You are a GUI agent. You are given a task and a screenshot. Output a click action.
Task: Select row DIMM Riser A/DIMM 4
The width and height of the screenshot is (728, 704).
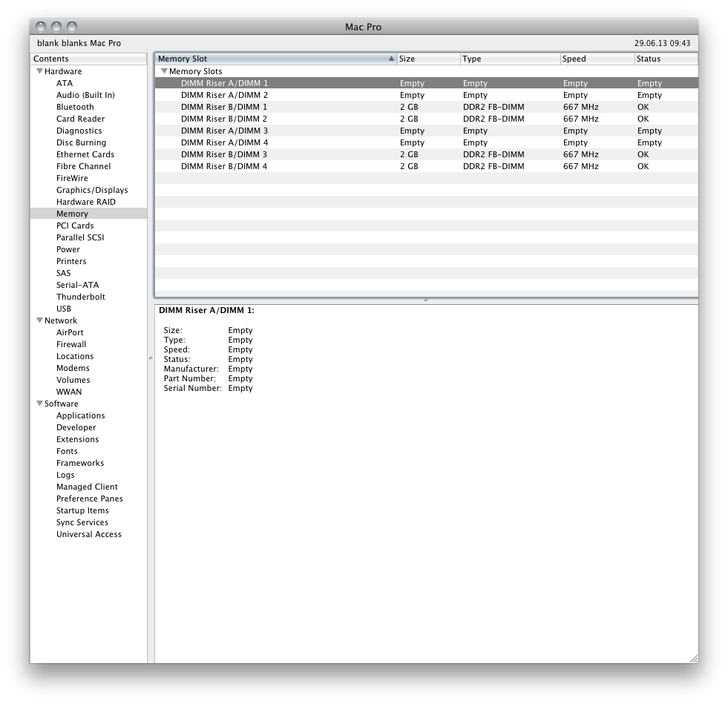coord(426,142)
